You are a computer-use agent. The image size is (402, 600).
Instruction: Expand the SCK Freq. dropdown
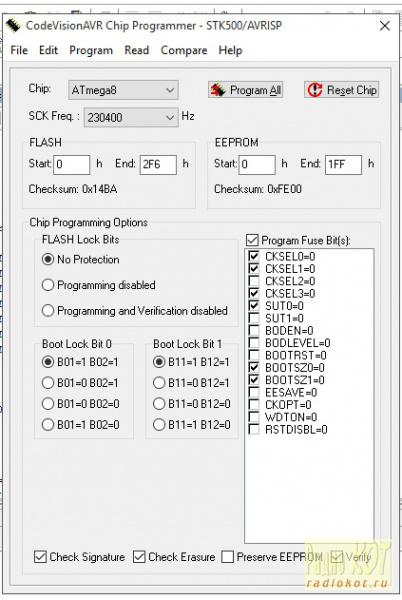tap(131, 117)
